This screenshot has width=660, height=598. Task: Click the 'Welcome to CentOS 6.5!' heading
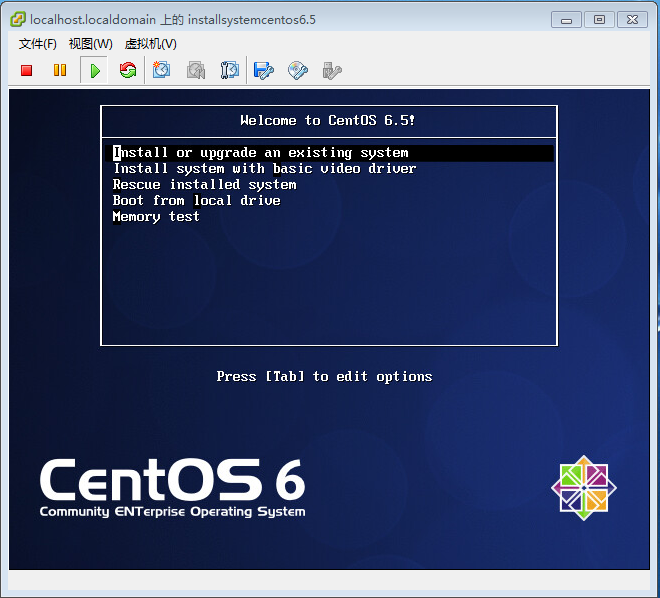point(328,121)
